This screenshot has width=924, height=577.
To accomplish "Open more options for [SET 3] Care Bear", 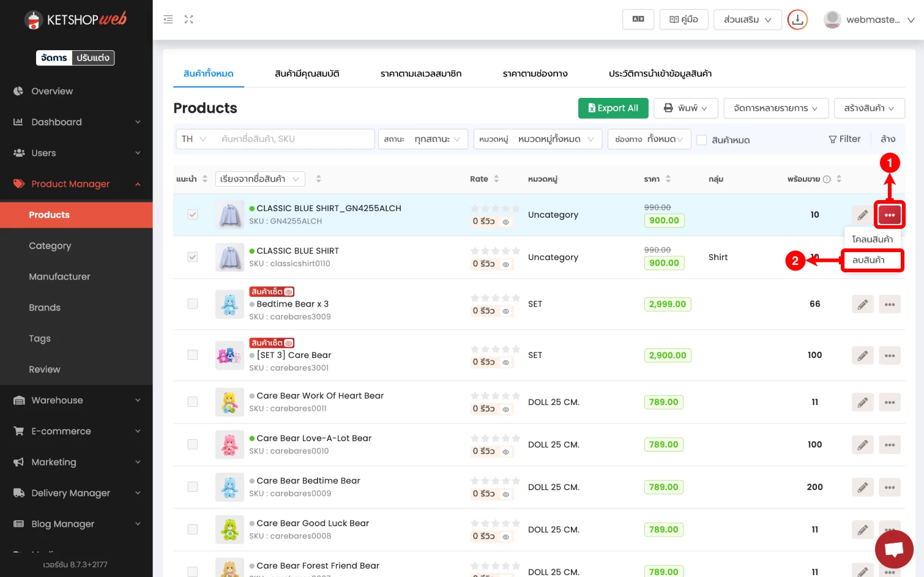I will [889, 356].
